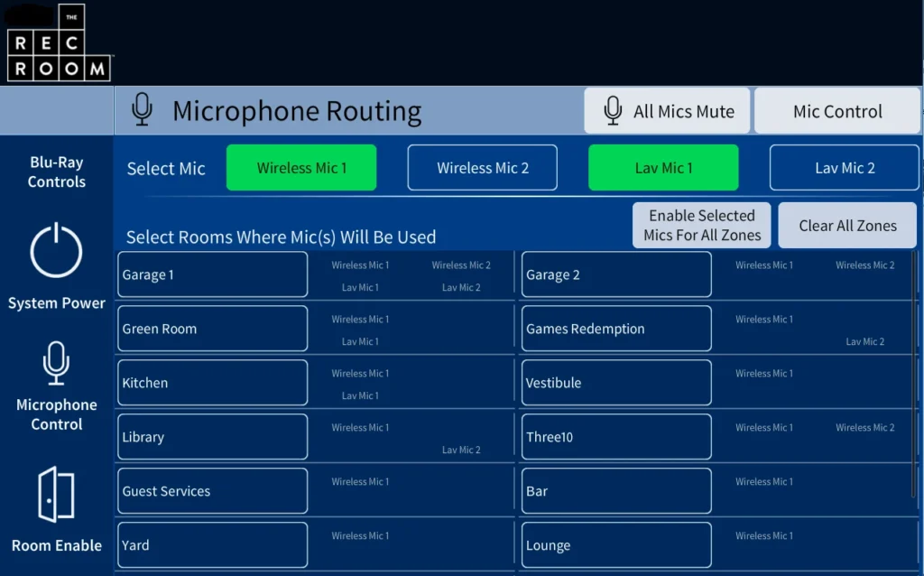This screenshot has height=576, width=924.
Task: Select Wireless Mic 2
Action: tap(482, 167)
